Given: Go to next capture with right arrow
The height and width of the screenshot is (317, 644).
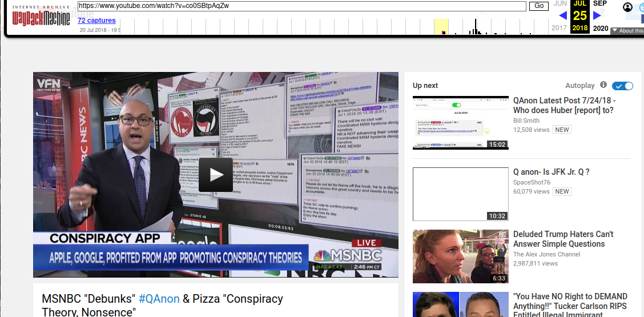Looking at the screenshot, I should point(597,15).
